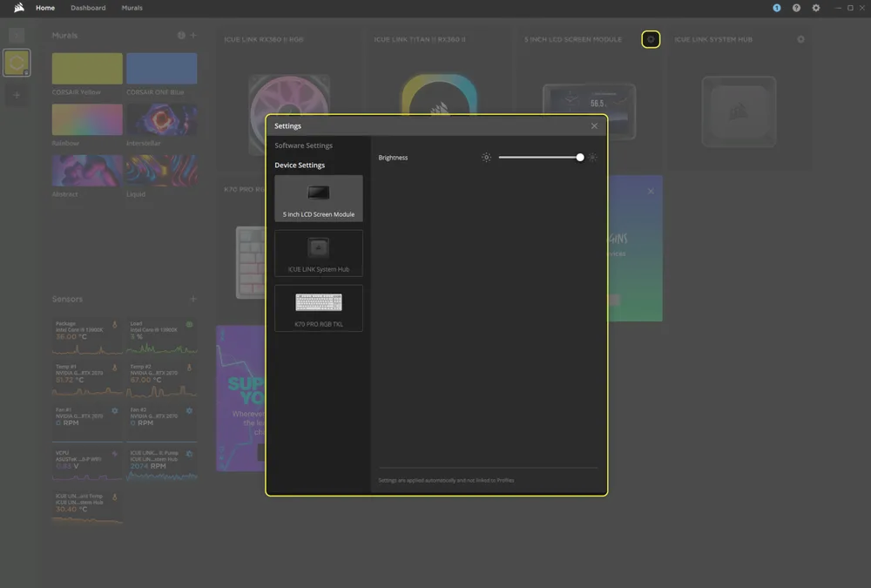Select K70 PRO RGB TKL keyboard device
Viewport: 871px width, 588px height.
tap(318, 308)
